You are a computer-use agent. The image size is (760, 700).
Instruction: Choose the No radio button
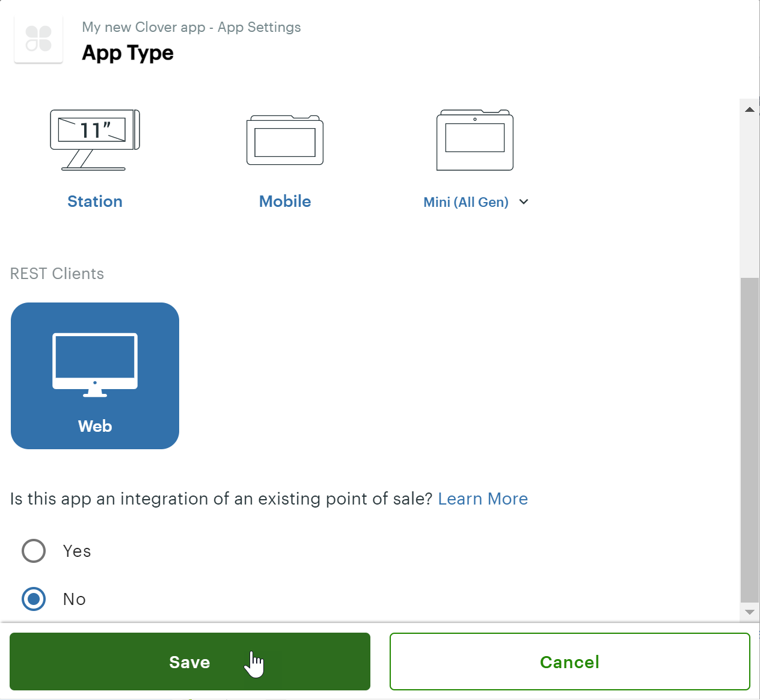pyautogui.click(x=34, y=599)
